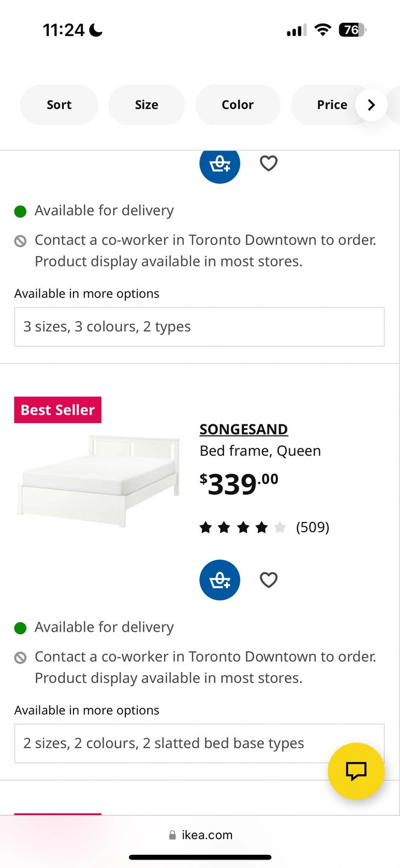Tap the lock icon beside ikea.com
Screen dimensions: 400x868
click(x=173, y=835)
